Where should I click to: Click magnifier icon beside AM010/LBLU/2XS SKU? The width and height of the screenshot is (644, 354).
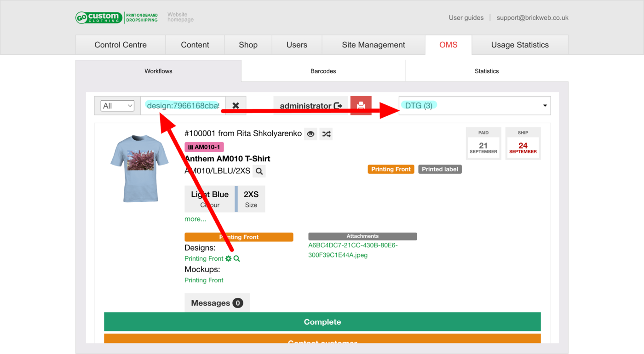click(x=259, y=171)
